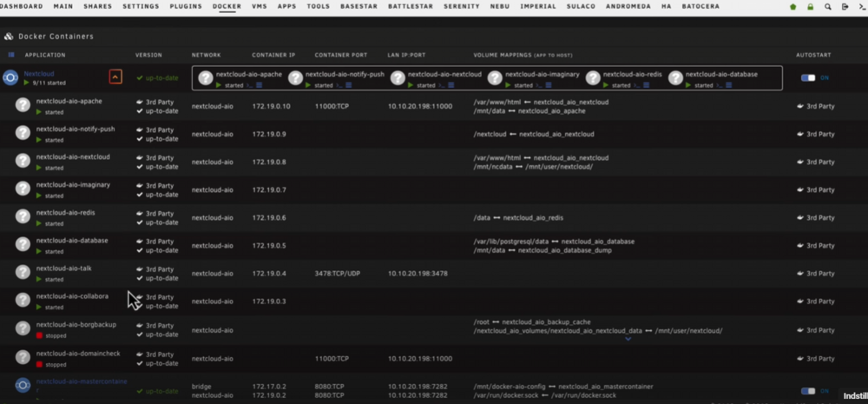Open the search magnifier icon
This screenshot has width=868, height=404.
point(827,7)
